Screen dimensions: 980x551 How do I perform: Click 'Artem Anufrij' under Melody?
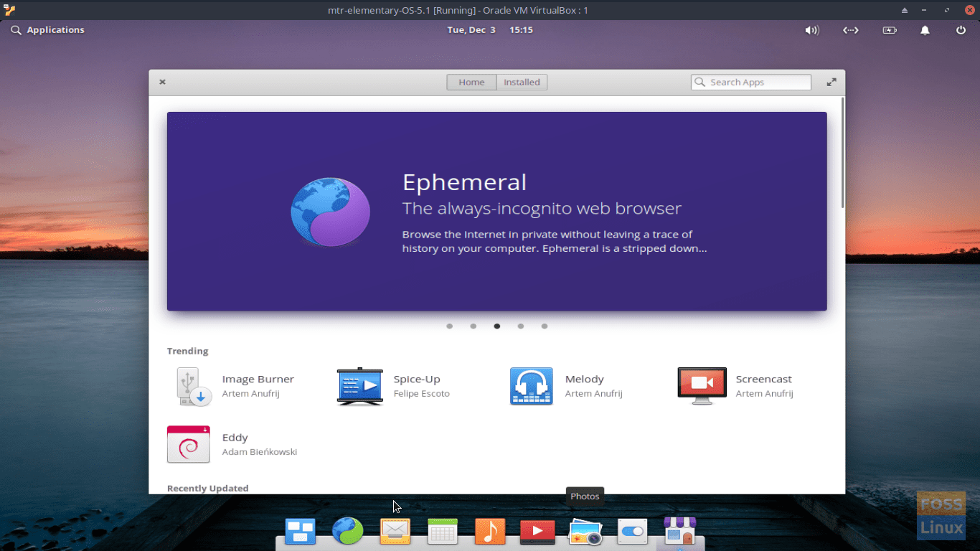coord(594,394)
